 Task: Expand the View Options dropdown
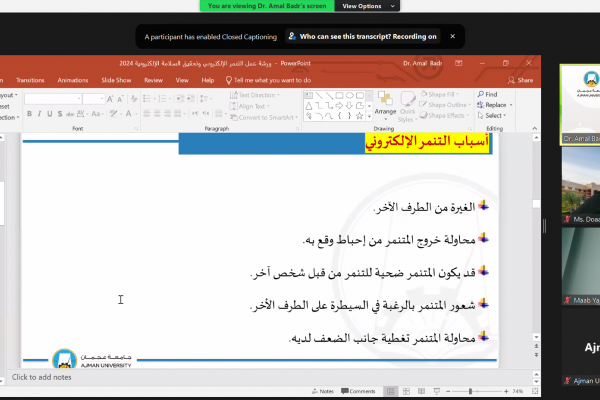(x=368, y=6)
